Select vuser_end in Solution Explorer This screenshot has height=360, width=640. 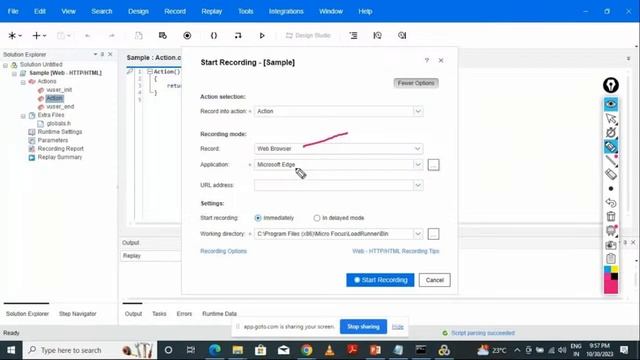tap(60, 107)
